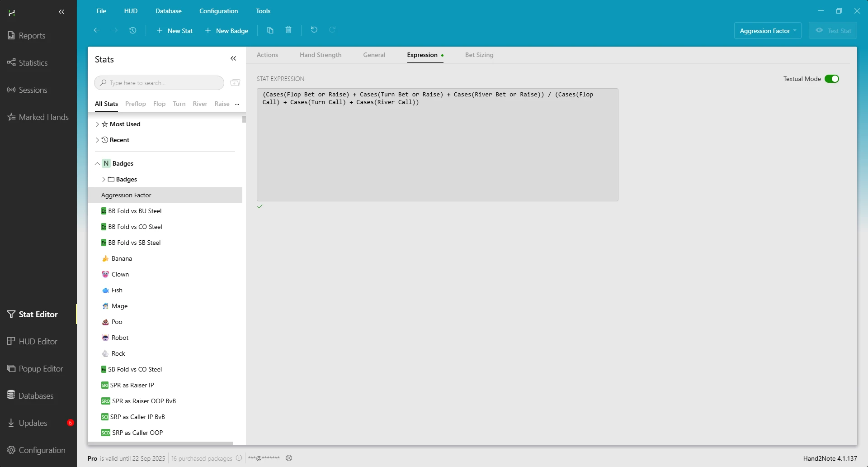Open the Stat Editor sidebar item
868x467 pixels.
pos(38,315)
